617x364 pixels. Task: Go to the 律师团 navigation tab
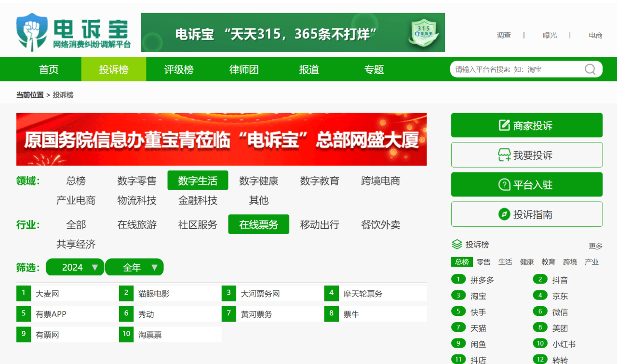click(244, 69)
